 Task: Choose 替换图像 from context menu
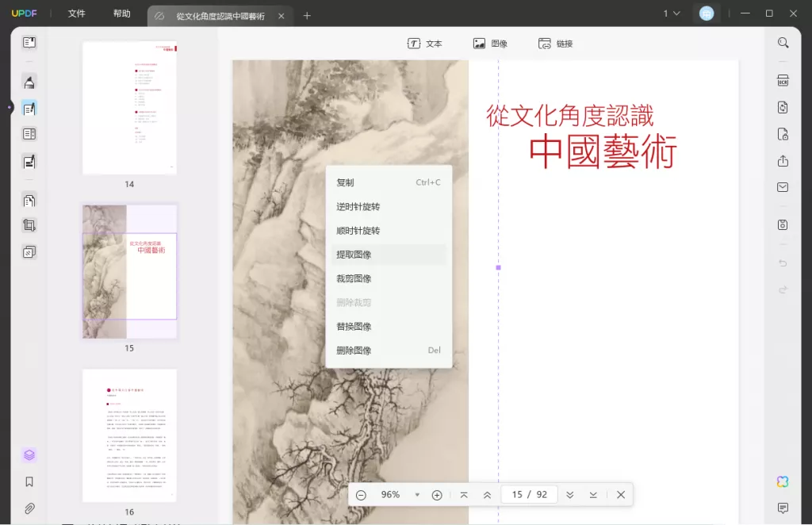tap(389, 327)
